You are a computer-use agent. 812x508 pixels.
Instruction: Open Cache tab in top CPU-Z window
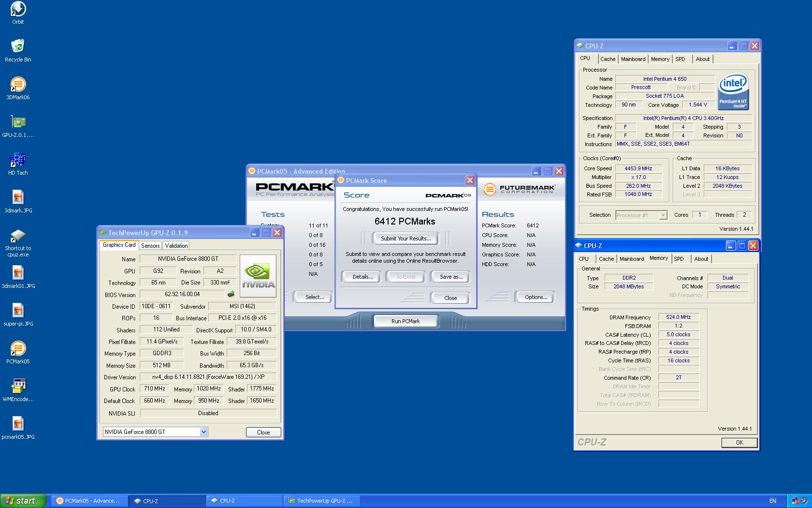pyautogui.click(x=608, y=59)
